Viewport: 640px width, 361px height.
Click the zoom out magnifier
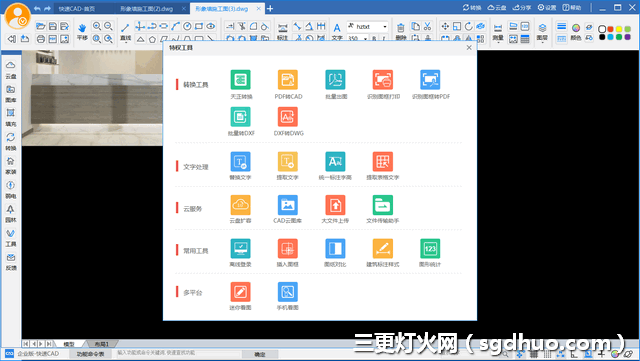tap(108, 26)
